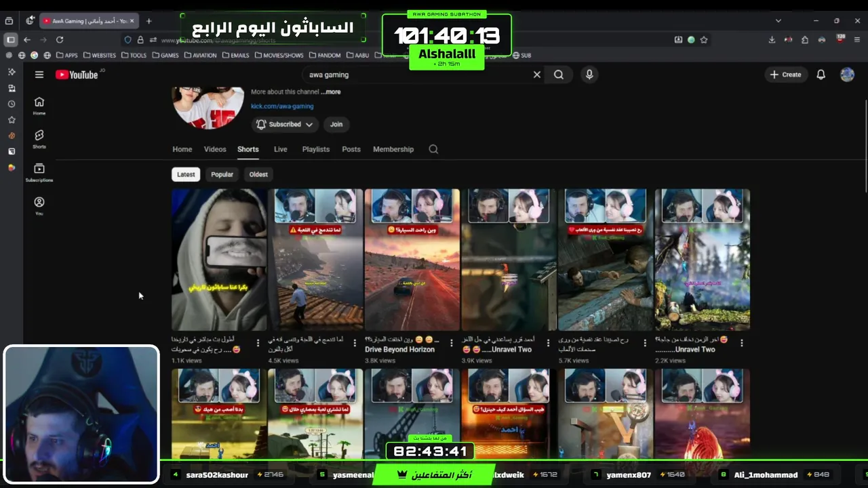Expand channel description with ...more
868x488 pixels.
[x=330, y=91]
